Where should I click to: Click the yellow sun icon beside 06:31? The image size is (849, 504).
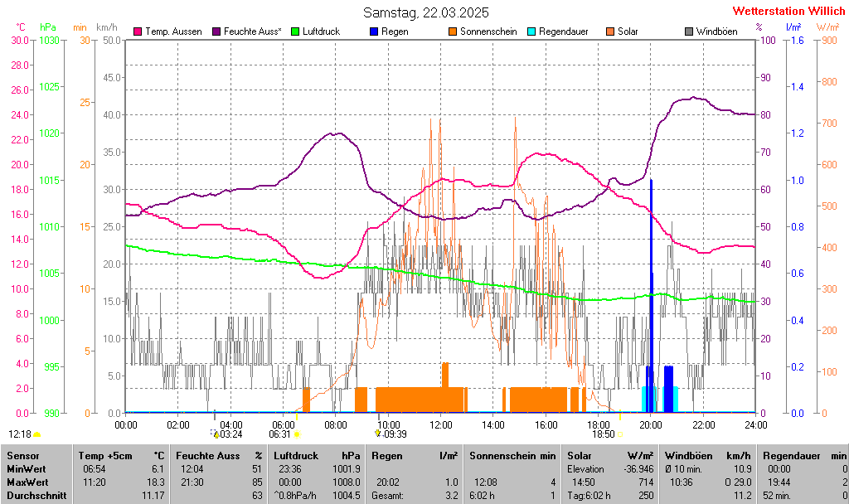[297, 434]
